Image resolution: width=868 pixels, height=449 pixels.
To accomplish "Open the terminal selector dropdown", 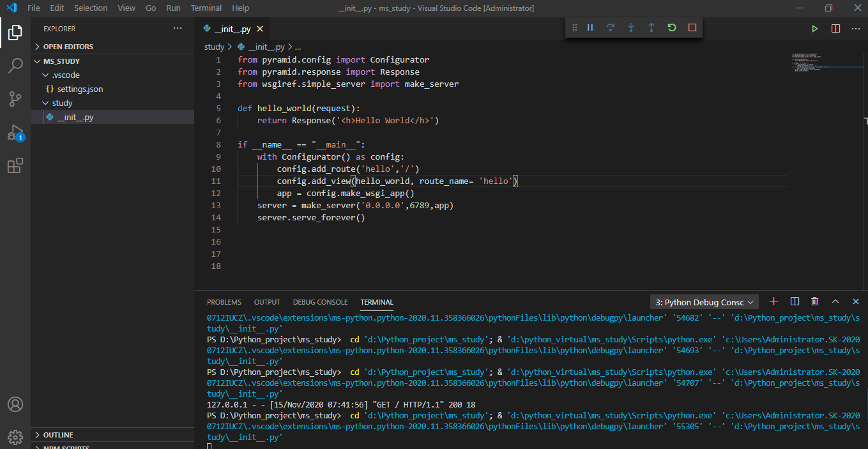I will pos(704,302).
